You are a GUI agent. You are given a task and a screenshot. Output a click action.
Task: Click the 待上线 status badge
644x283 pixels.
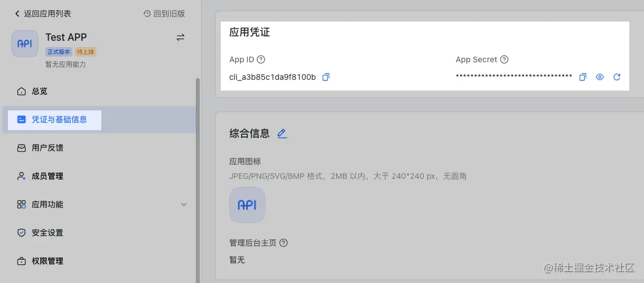click(85, 52)
